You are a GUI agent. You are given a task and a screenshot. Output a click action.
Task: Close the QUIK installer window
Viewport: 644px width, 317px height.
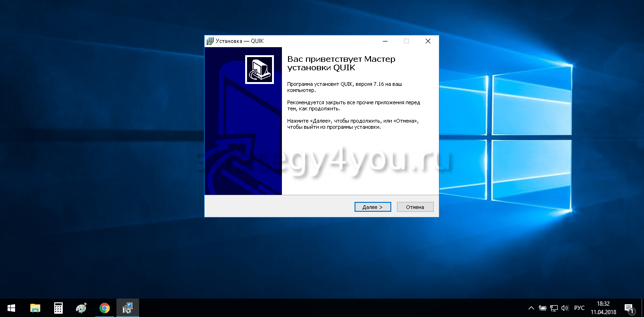click(428, 41)
